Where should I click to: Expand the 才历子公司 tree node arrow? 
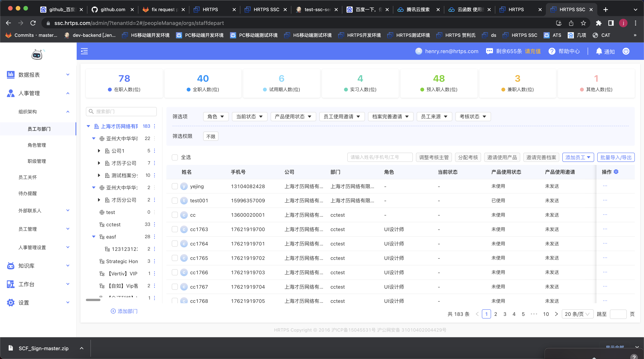(99, 163)
